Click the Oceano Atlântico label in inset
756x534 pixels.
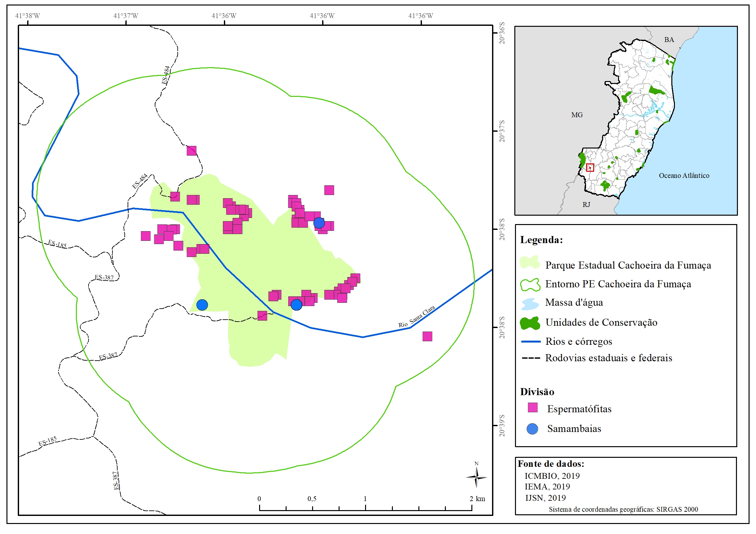(684, 176)
